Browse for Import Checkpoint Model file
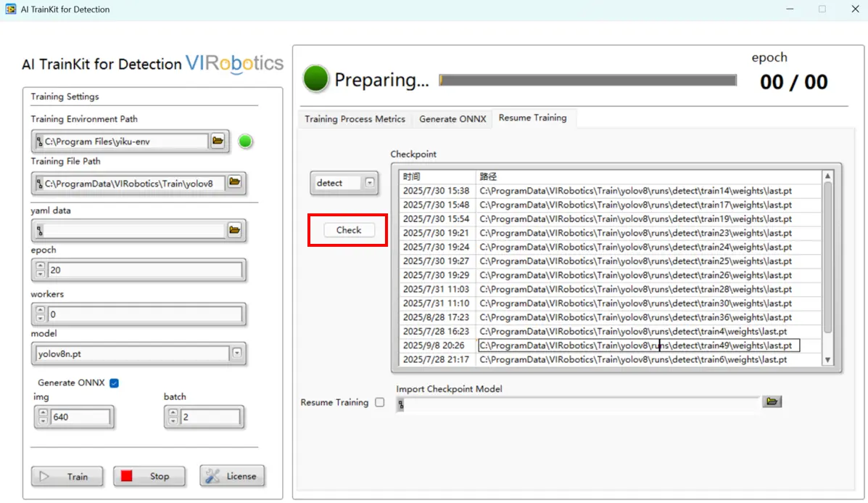Viewport: 868px width, 503px height. point(772,401)
